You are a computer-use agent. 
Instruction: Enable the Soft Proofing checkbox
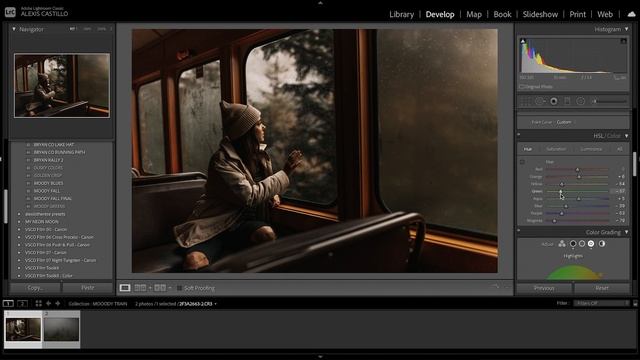coord(179,288)
